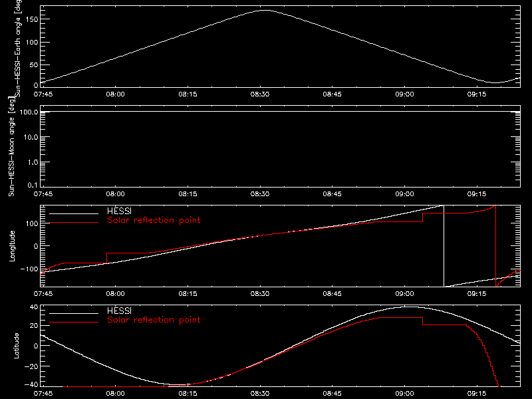This screenshot has height=399, width=532.
Task: Select HESSI legend label in Longitude plot
Action: click(x=119, y=211)
